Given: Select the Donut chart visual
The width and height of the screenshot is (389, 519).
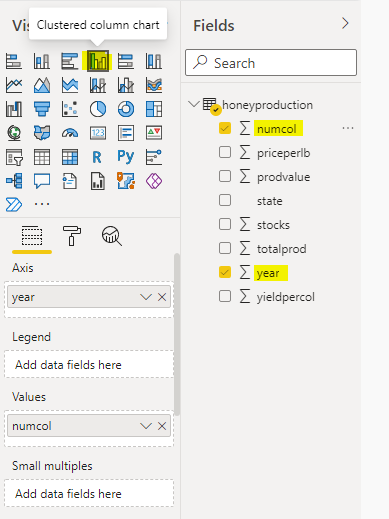Looking at the screenshot, I should [x=126, y=109].
